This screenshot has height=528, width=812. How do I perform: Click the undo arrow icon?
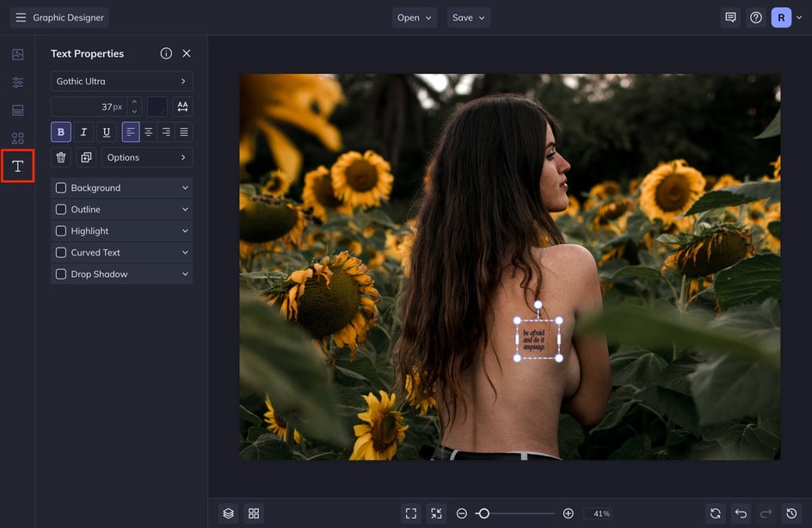[x=741, y=513]
